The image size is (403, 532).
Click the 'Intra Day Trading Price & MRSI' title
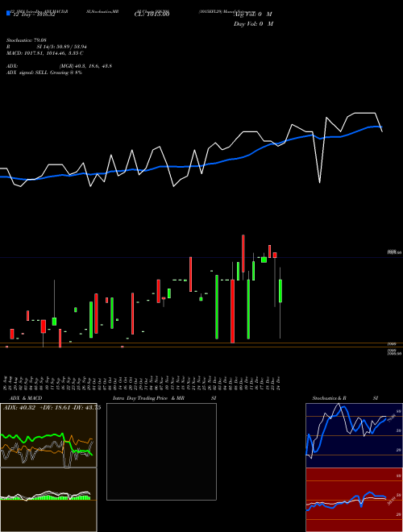pos(164,398)
